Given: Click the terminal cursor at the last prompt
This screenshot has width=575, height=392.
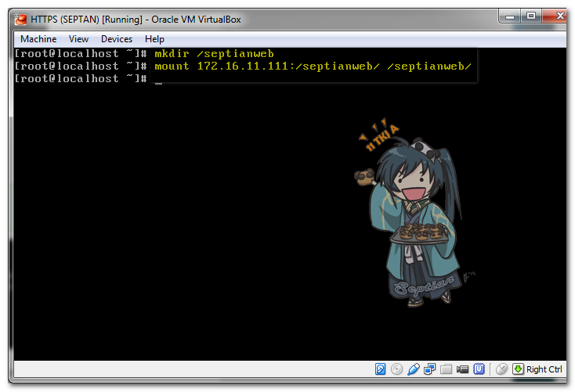Looking at the screenshot, I should point(158,83).
